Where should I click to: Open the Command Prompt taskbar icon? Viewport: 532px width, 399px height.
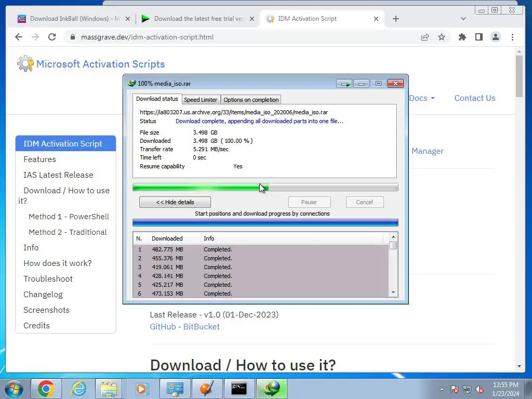[239, 389]
